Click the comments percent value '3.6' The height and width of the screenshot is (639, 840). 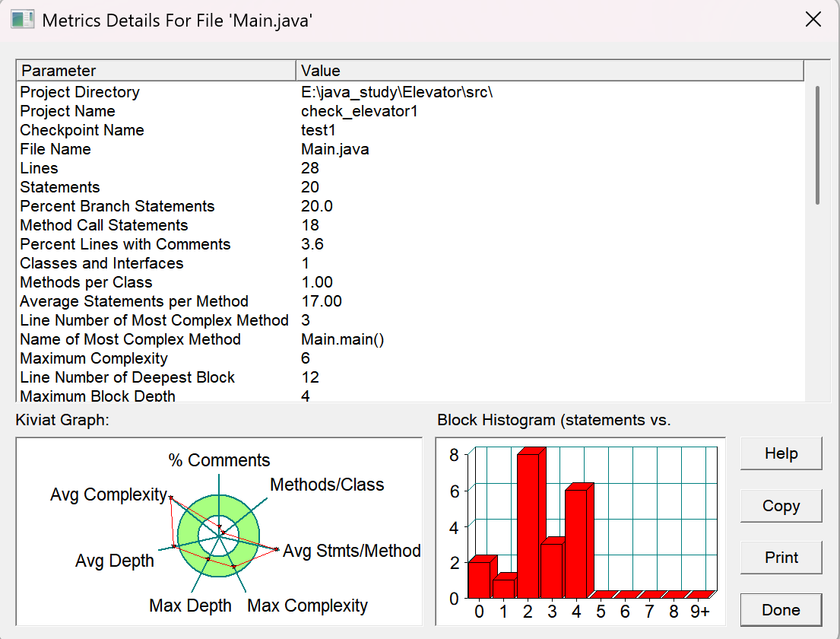click(x=312, y=244)
